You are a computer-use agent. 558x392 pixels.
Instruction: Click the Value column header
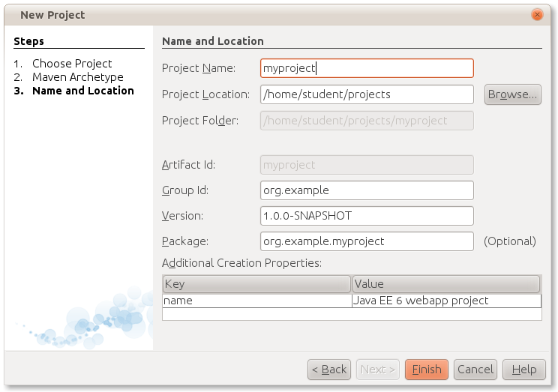446,284
